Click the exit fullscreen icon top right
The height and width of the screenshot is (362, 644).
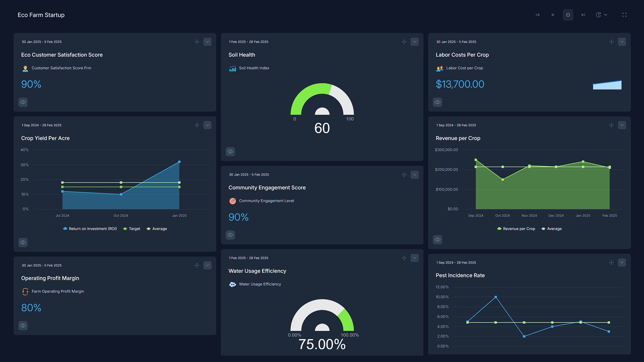pos(624,14)
